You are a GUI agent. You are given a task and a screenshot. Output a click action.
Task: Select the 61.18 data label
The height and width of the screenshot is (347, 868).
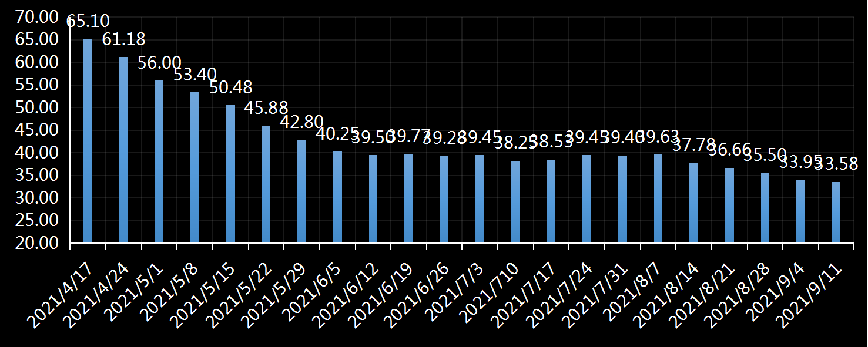[123, 40]
